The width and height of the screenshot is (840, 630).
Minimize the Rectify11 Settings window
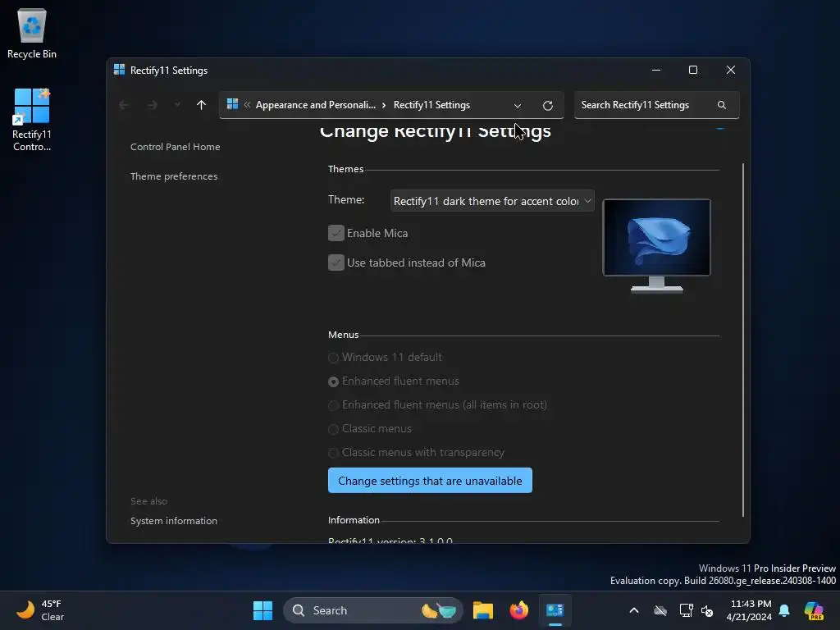[x=655, y=71]
